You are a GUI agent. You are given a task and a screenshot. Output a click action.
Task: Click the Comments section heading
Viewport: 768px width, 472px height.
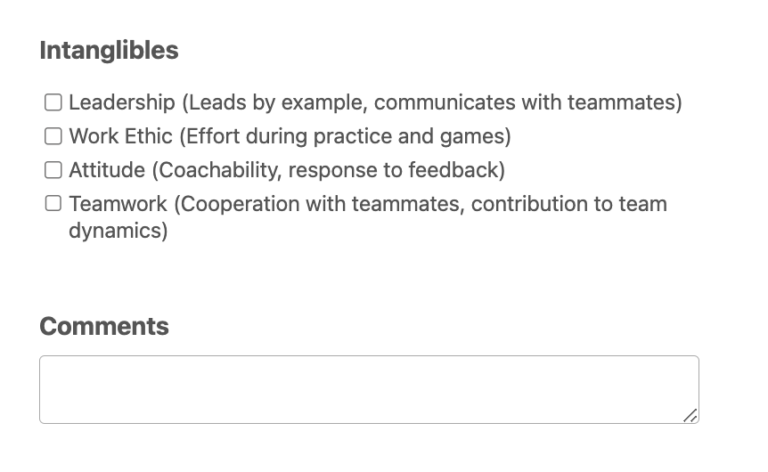coord(104,326)
